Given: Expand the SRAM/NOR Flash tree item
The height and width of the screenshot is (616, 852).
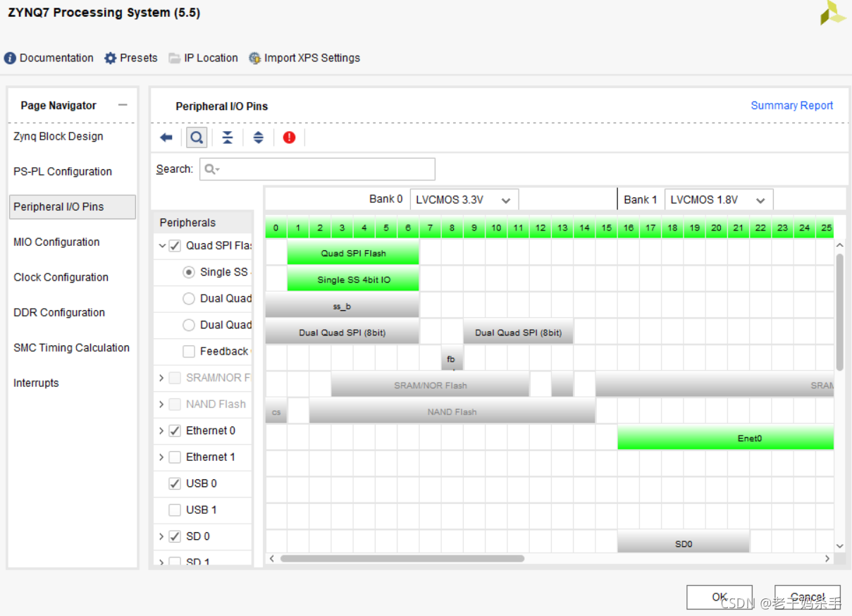Looking at the screenshot, I should (161, 378).
